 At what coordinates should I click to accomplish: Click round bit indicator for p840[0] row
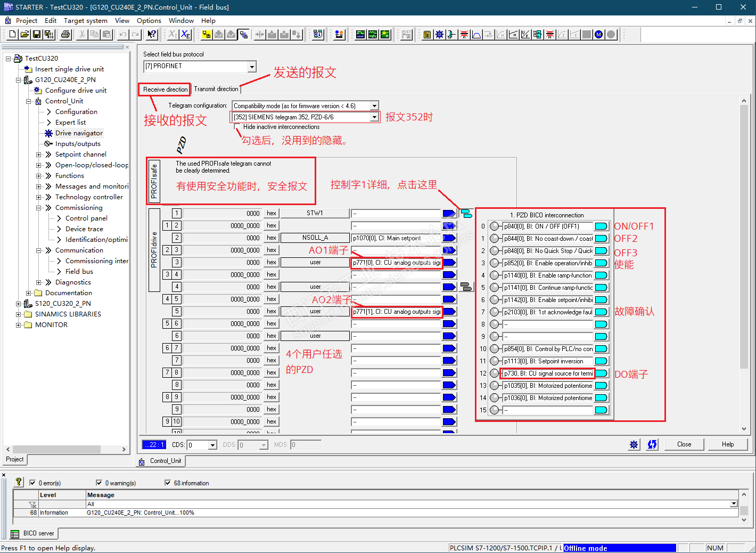tap(495, 226)
